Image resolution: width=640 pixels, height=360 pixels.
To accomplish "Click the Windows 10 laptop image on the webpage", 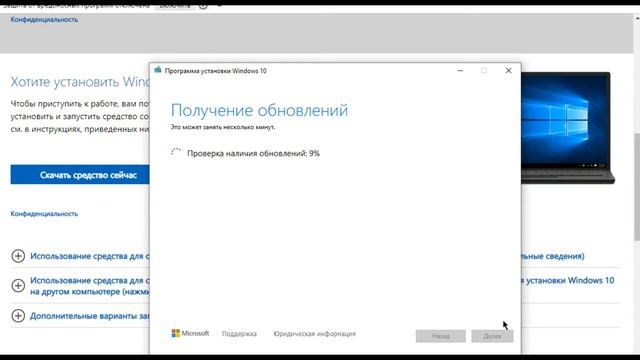I will coord(568,128).
